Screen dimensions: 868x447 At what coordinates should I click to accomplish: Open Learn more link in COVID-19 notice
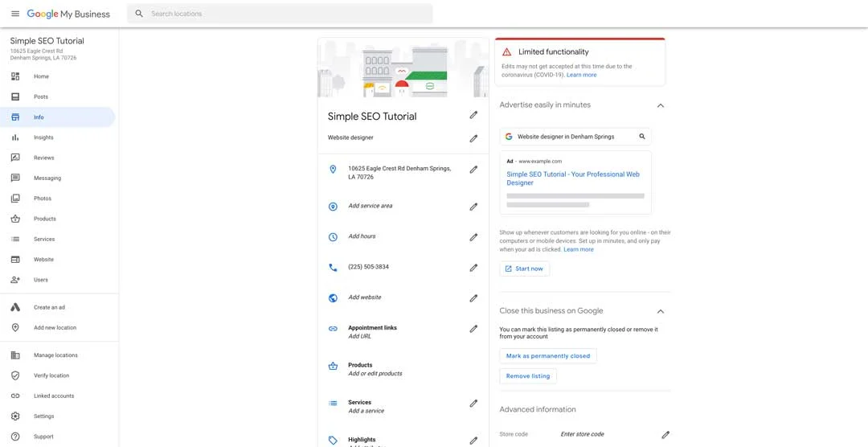[x=581, y=75]
